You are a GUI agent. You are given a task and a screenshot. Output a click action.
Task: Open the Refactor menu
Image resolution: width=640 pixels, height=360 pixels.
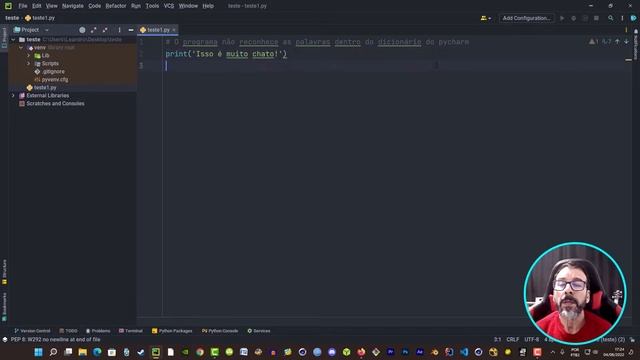(x=116, y=6)
